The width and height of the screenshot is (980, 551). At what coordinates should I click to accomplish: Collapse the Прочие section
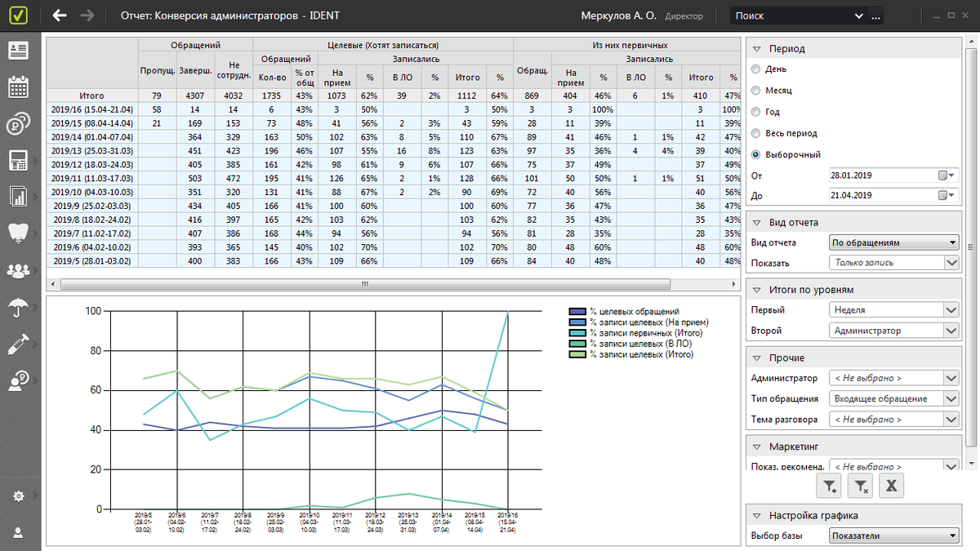pyautogui.click(x=757, y=358)
